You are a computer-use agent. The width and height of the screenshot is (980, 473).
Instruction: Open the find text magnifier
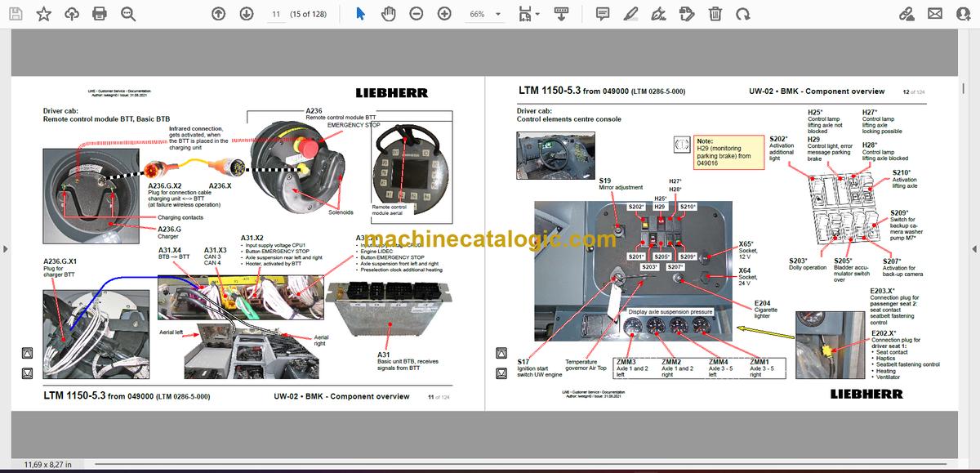tap(127, 14)
